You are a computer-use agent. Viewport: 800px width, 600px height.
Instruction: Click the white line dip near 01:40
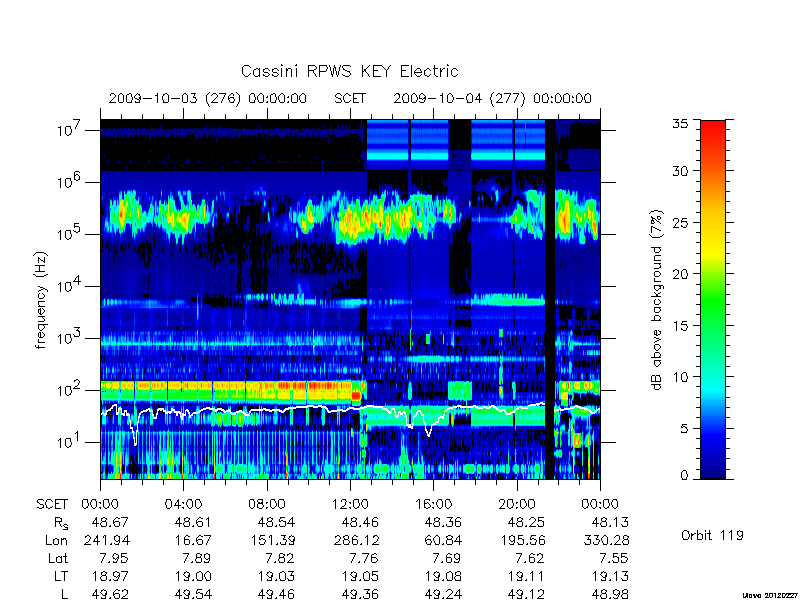(135, 431)
